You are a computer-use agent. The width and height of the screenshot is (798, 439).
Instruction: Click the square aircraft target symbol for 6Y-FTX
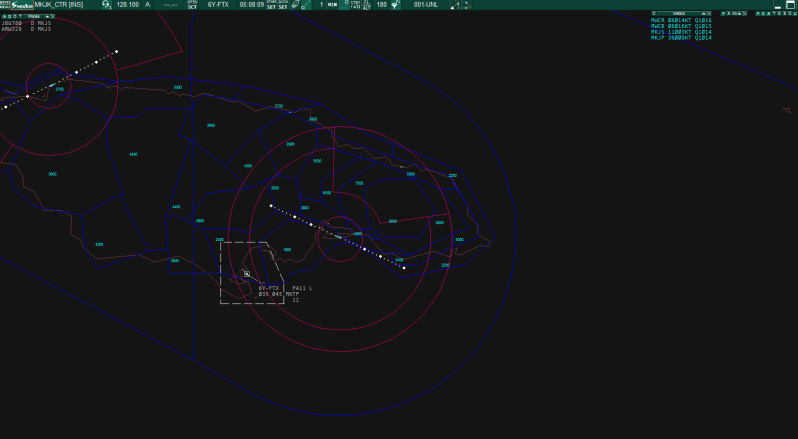pyautogui.click(x=247, y=273)
